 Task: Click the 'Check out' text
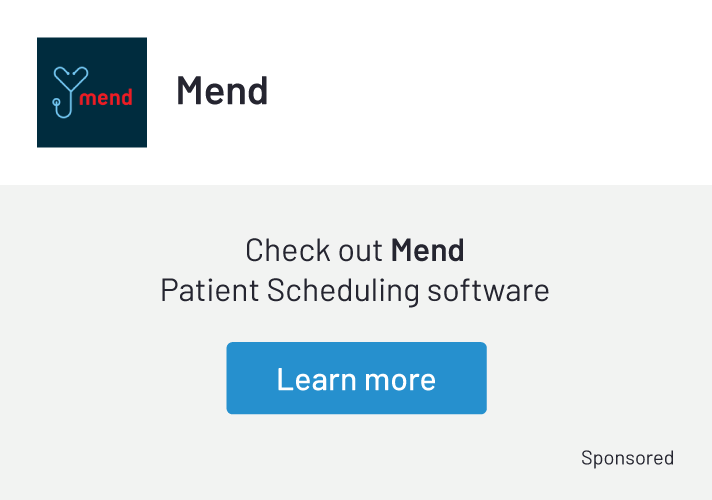[314, 249]
